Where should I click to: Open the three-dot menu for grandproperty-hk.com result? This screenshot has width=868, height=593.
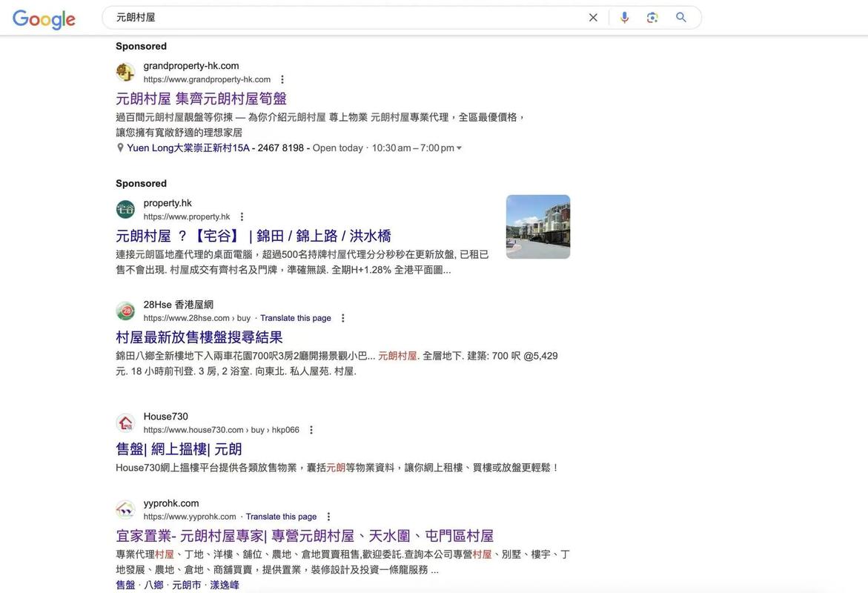pos(282,79)
